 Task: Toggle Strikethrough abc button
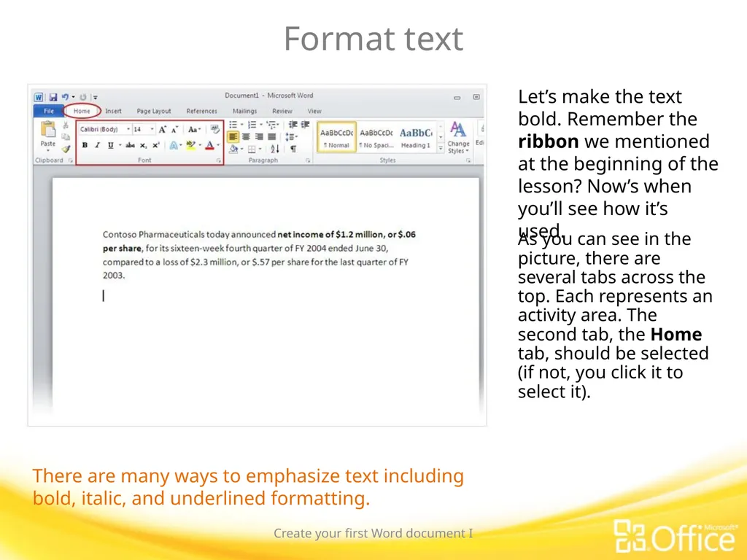point(130,145)
